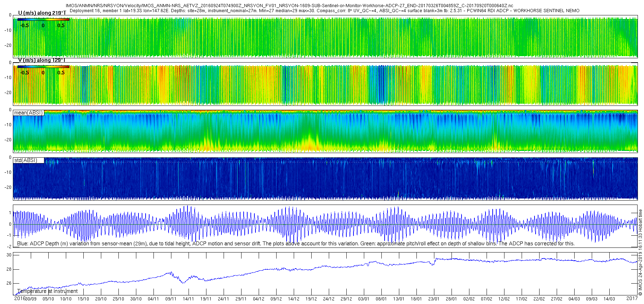Click the '09/03' date tick label

pos(592,299)
